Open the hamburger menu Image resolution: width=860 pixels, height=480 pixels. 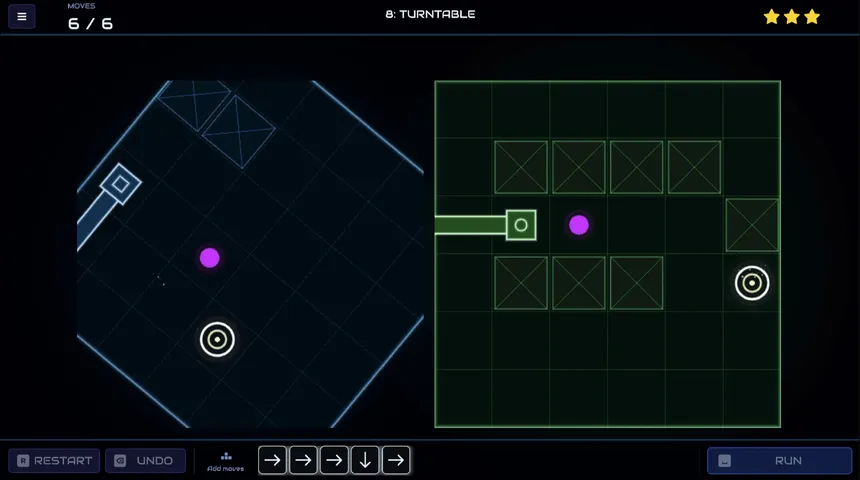point(22,16)
